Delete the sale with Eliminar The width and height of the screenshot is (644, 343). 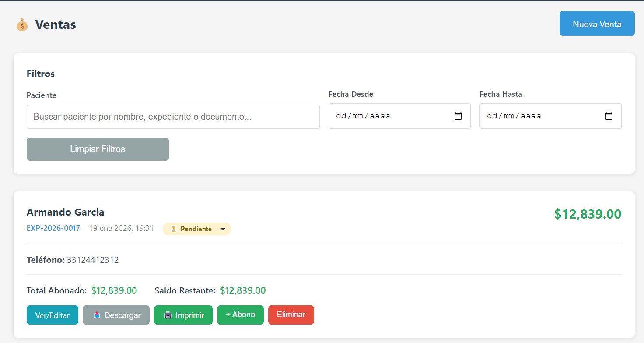[x=291, y=315]
